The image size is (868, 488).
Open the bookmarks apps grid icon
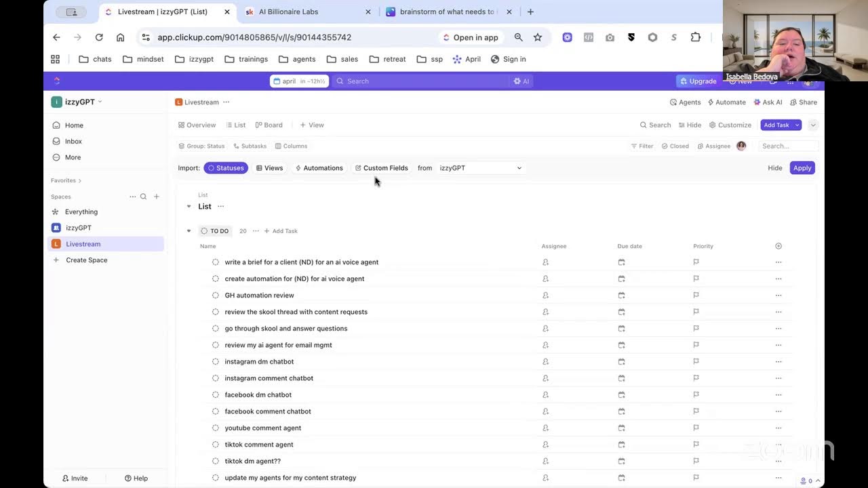pos(56,59)
